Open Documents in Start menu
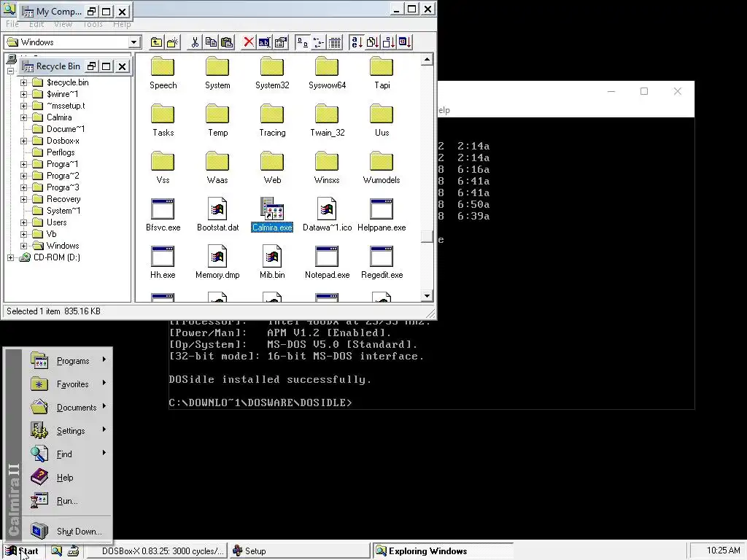 pyautogui.click(x=68, y=408)
